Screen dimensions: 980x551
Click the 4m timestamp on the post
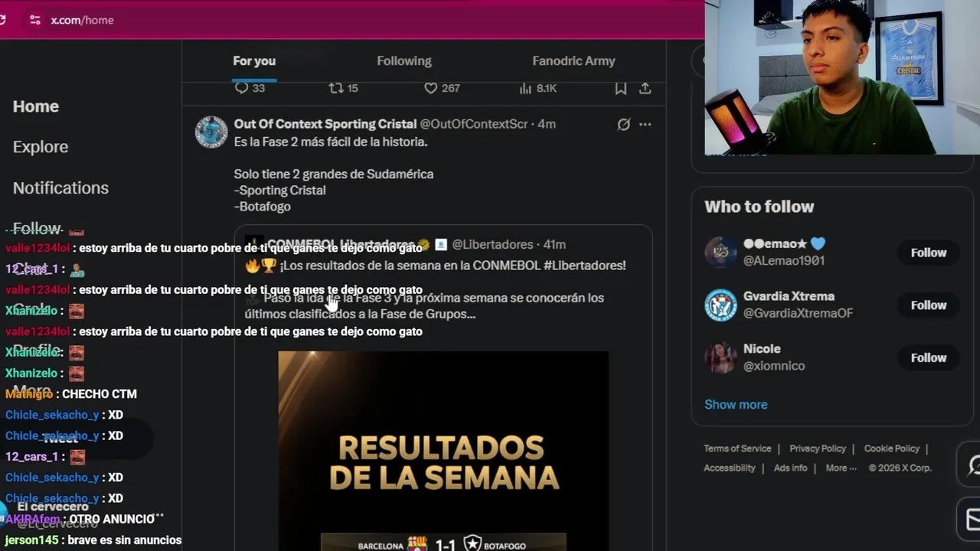click(547, 124)
